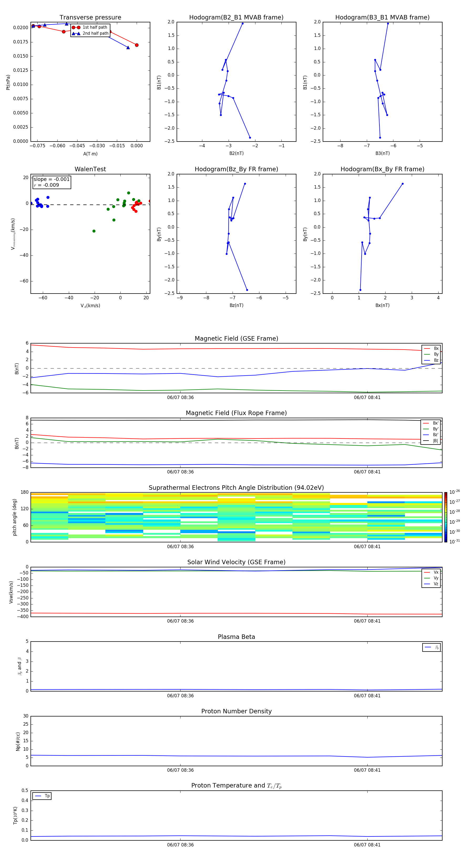Click the 'V_A(km/s)' axis label
473x868 pixels.
click(90, 306)
